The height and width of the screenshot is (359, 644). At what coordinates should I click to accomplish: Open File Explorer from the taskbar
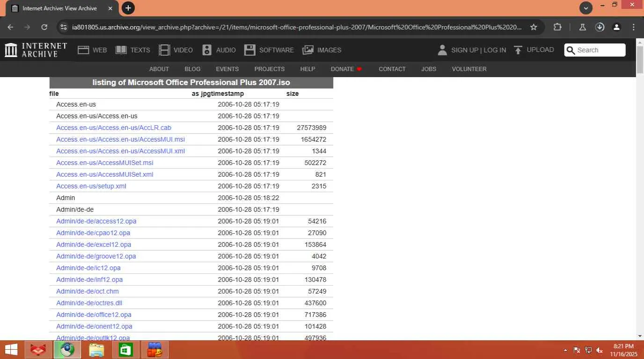(x=96, y=350)
